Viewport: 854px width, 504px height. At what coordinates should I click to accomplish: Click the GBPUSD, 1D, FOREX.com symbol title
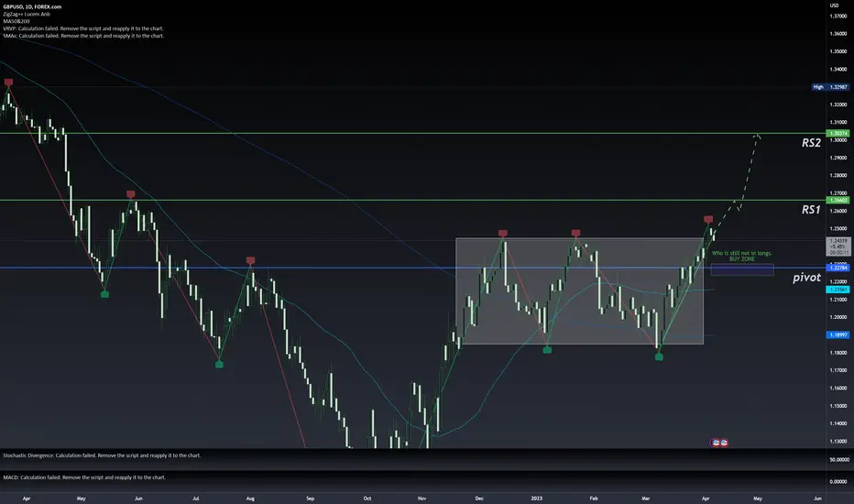point(32,6)
